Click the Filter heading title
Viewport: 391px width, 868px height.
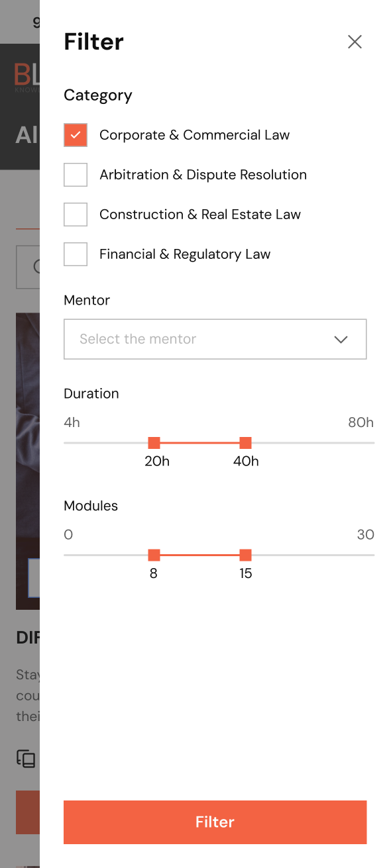pos(93,42)
